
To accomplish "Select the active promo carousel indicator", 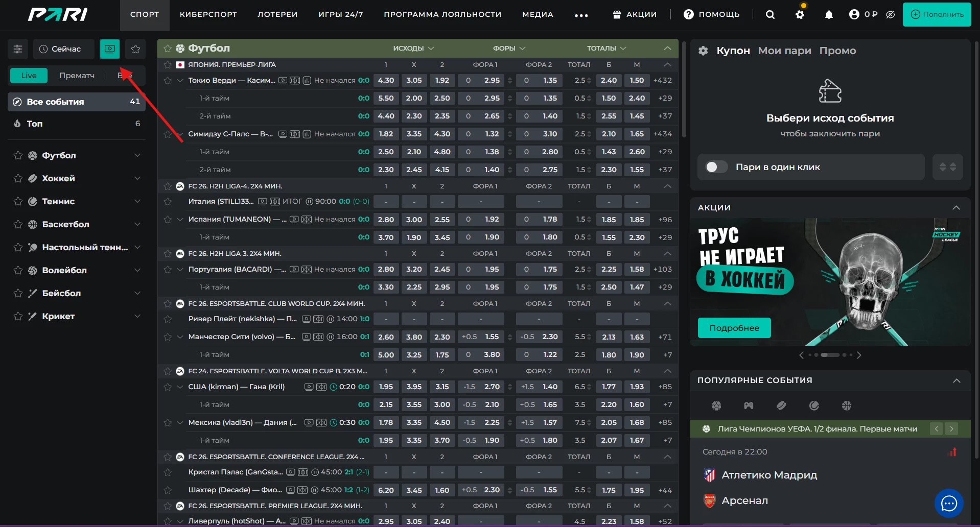I will (830, 355).
